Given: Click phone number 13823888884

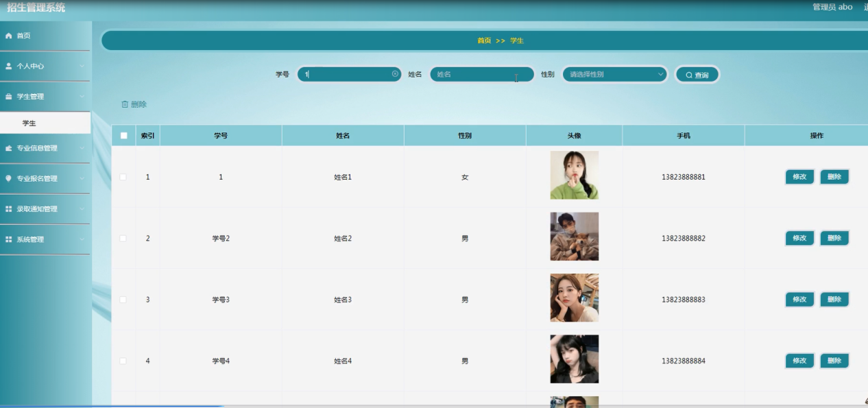Looking at the screenshot, I should 684,361.
